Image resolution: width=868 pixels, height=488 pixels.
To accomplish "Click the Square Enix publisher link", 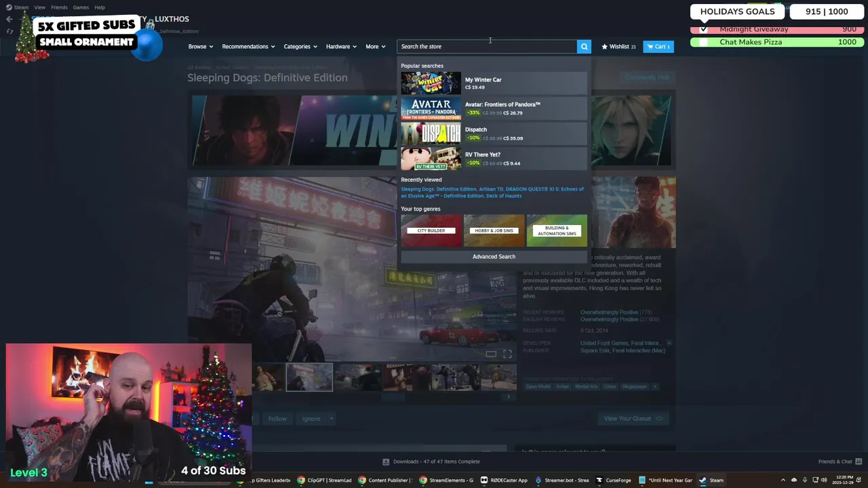I will click(595, 350).
